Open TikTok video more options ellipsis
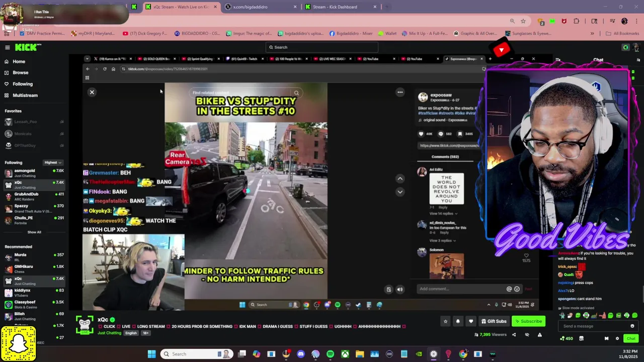This screenshot has width=644, height=362. pos(400,92)
